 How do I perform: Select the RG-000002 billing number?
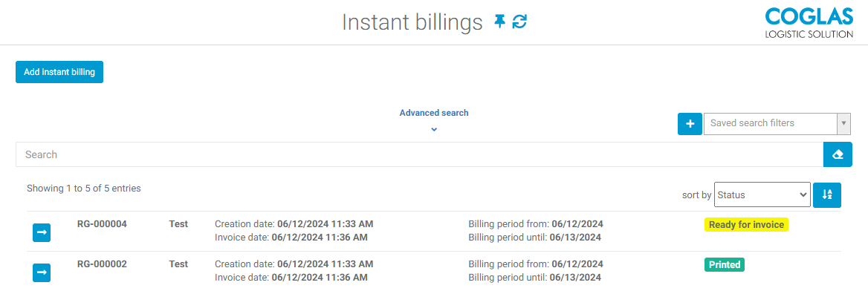(x=103, y=264)
